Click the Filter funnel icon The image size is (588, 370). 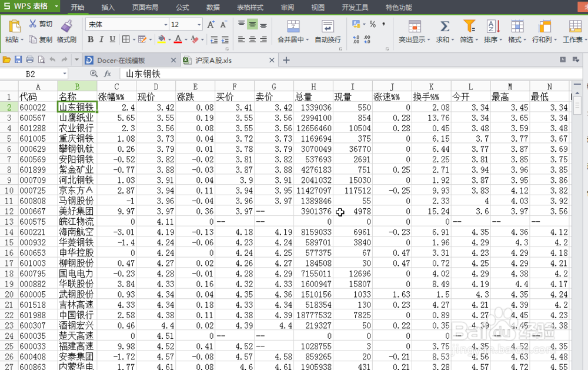(469, 26)
